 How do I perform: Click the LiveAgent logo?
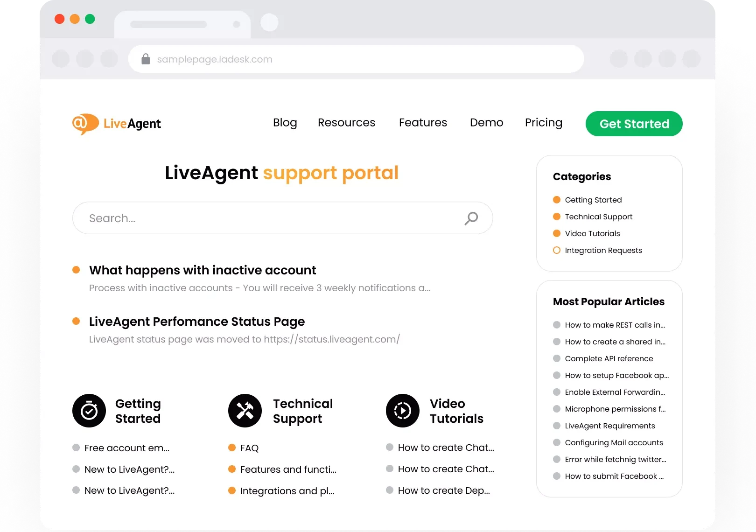[x=117, y=124]
